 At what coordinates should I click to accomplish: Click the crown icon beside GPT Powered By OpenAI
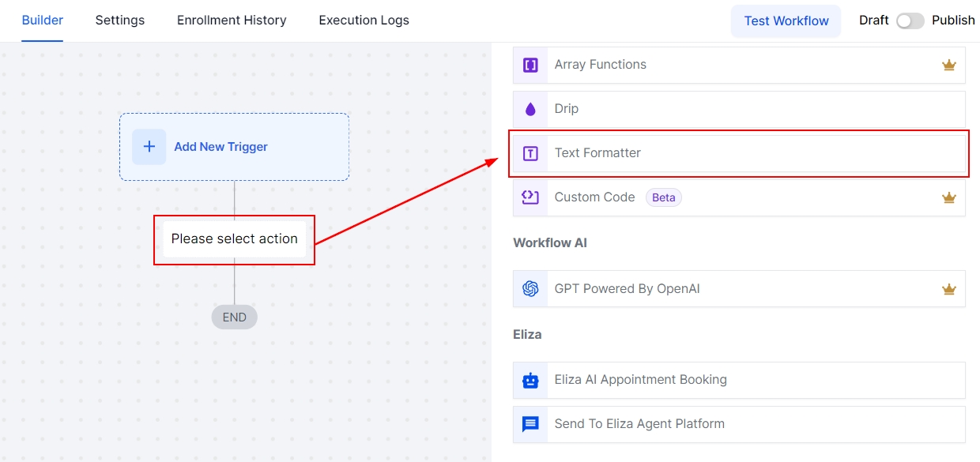[x=948, y=290]
